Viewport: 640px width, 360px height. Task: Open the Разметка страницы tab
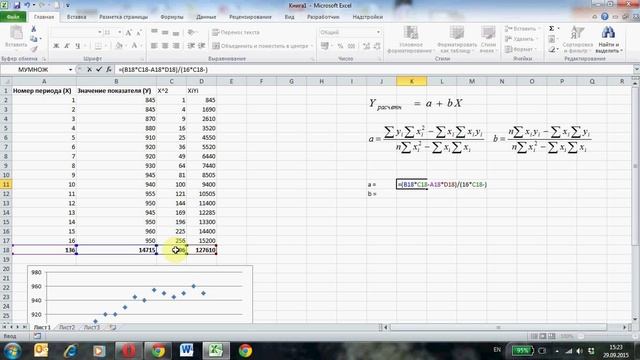[123, 17]
